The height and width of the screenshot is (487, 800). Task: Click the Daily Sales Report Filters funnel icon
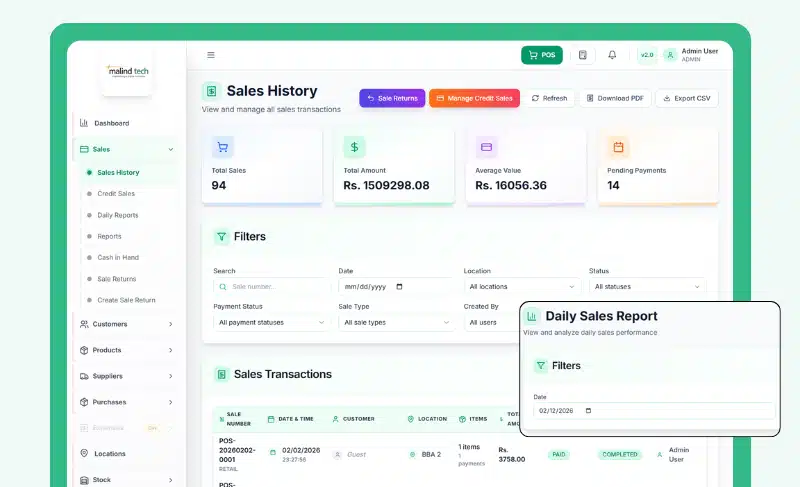coord(541,366)
